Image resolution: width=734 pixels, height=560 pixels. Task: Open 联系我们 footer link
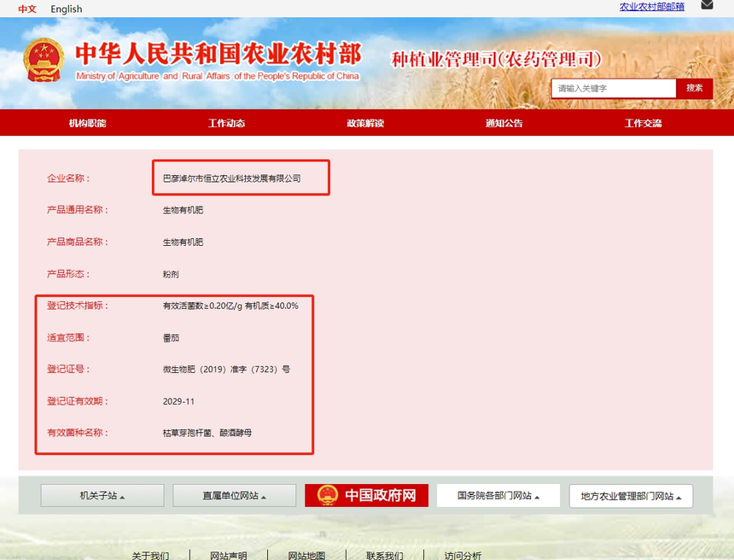[385, 556]
